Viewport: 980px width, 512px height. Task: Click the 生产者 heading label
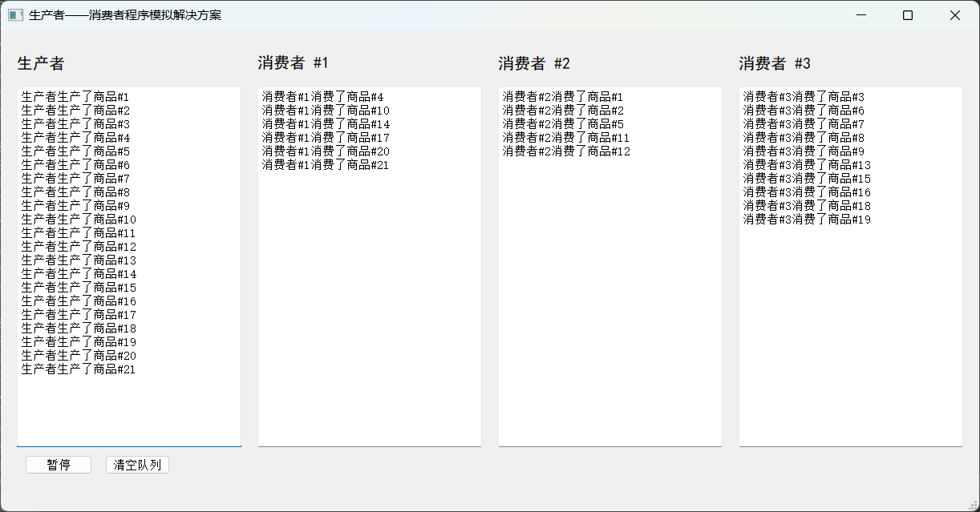(x=41, y=63)
